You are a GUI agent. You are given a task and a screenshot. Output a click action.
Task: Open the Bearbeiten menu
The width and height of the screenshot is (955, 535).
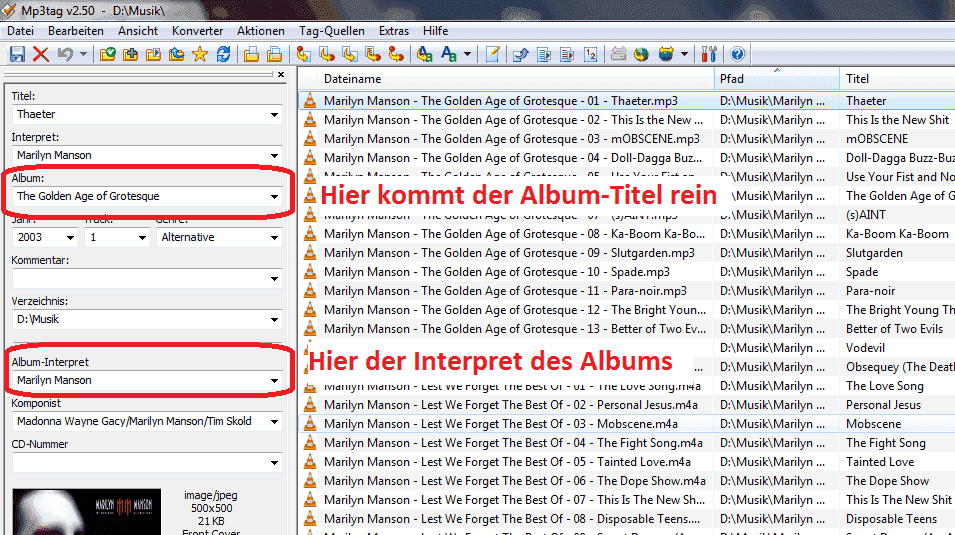76,30
